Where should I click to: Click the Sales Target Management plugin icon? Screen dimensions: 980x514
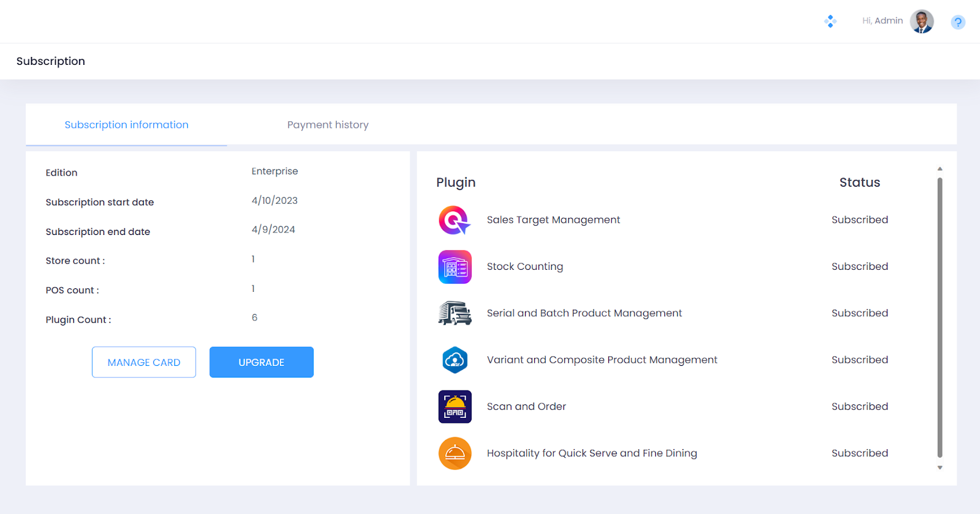pyautogui.click(x=454, y=220)
